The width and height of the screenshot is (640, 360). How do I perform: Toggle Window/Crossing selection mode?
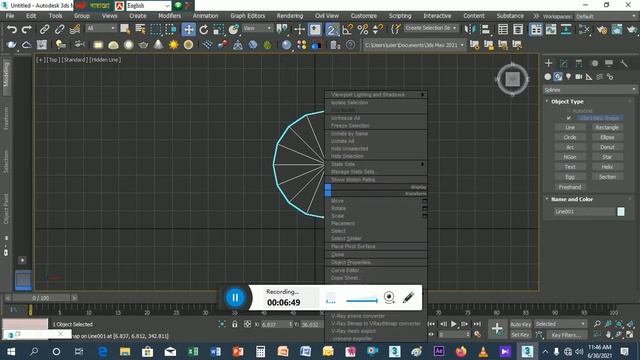pyautogui.click(x=171, y=29)
